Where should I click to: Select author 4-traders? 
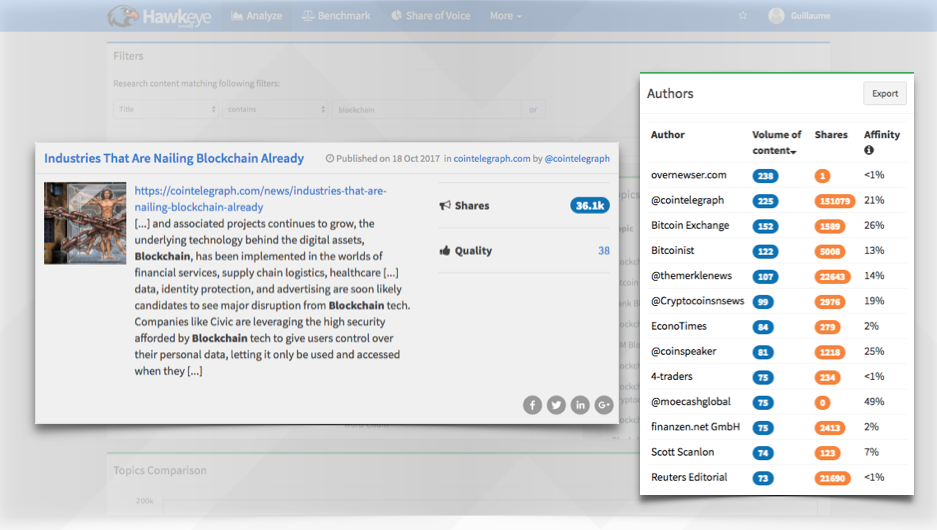pyautogui.click(x=672, y=376)
